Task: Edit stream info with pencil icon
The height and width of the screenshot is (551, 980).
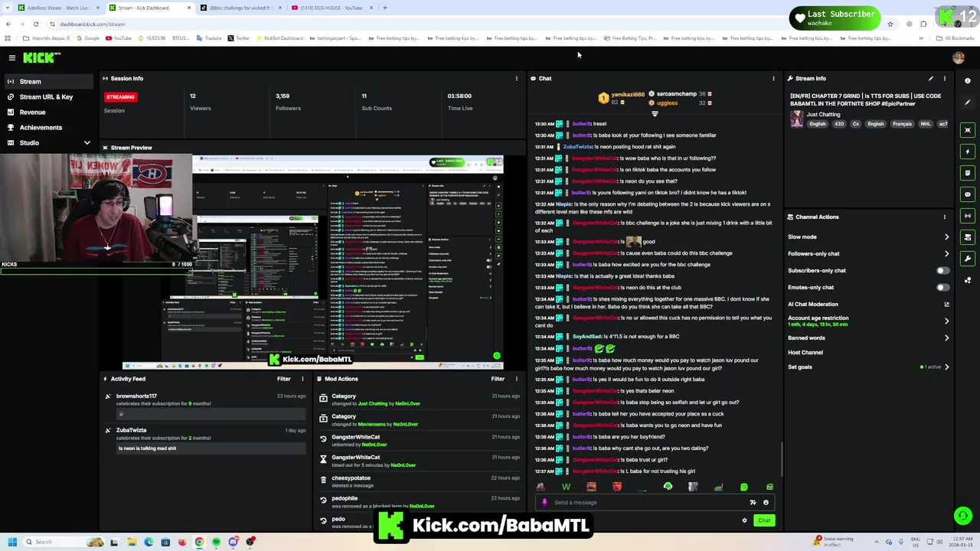Action: point(931,78)
